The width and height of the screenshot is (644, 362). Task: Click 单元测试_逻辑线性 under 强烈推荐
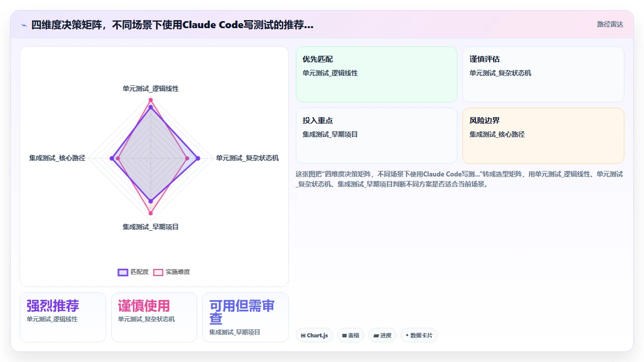pos(52,319)
